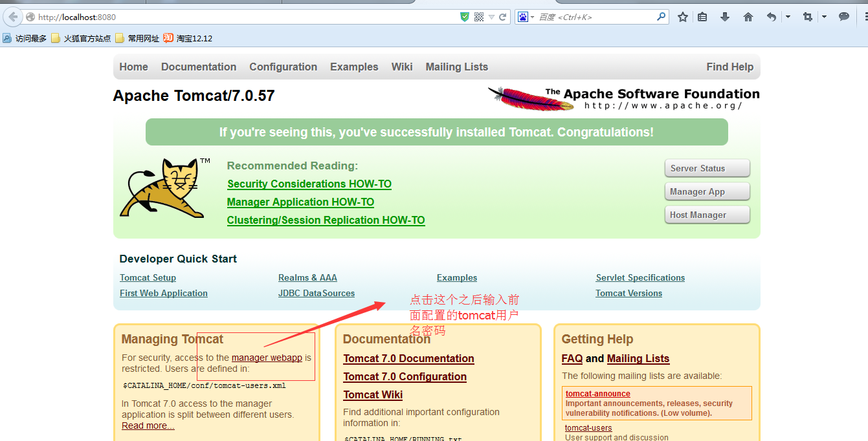Select Find Help in the nav bar
868x441 pixels.
729,67
